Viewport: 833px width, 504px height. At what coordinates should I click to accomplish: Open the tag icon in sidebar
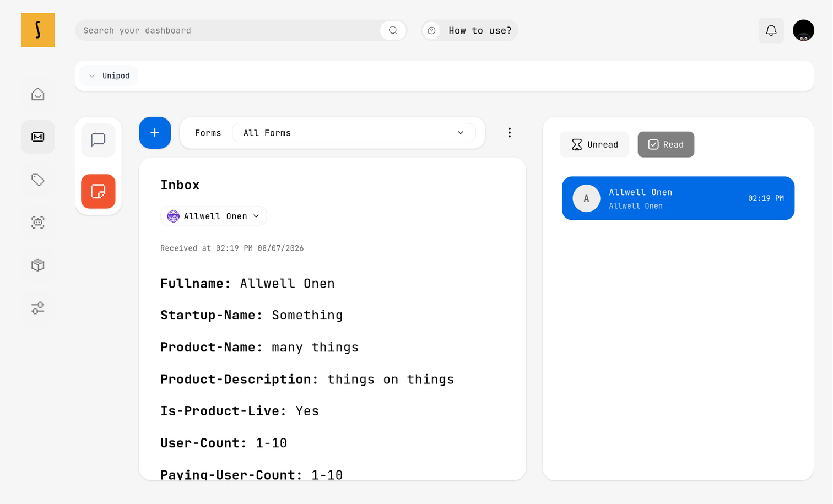pos(37,180)
